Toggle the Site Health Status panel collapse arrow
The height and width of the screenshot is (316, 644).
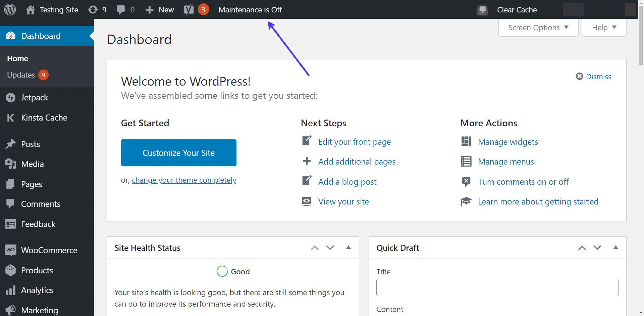coord(348,247)
